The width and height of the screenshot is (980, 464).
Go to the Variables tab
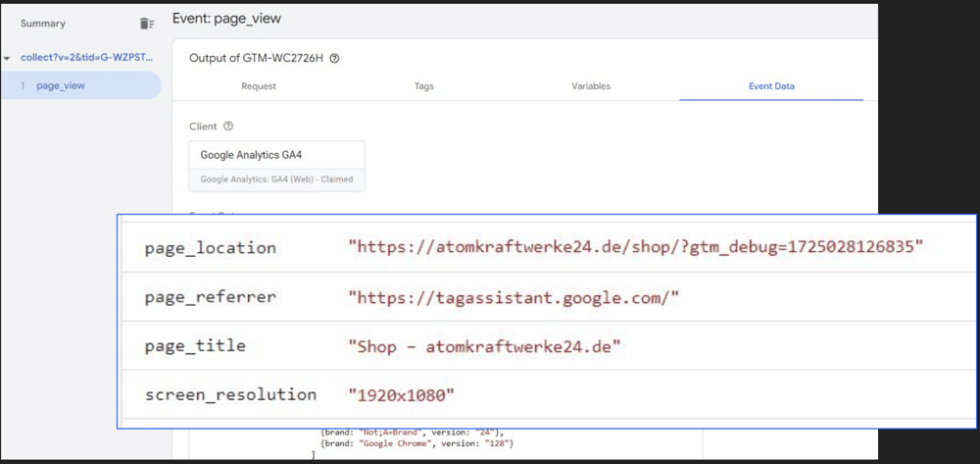pyautogui.click(x=591, y=86)
